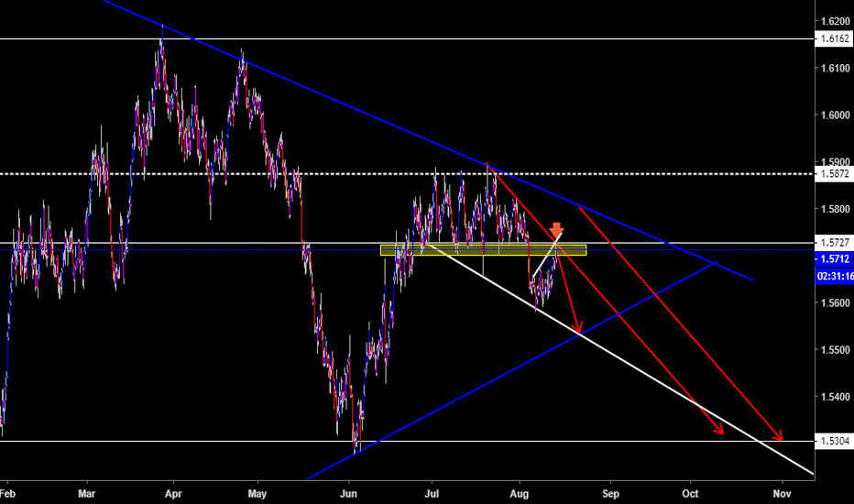
Task: Click the Nov label on time axis
Action: [x=782, y=494]
